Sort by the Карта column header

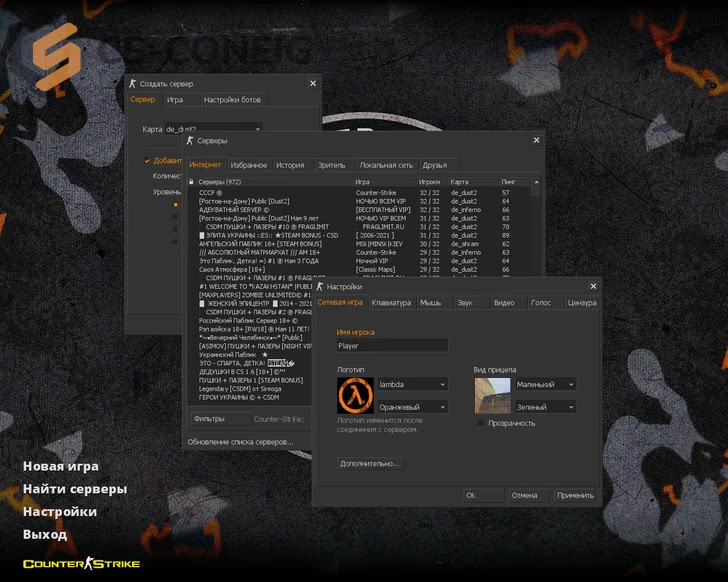(x=473, y=182)
